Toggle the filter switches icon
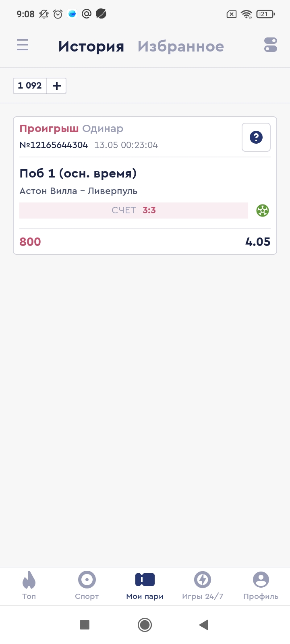 271,45
